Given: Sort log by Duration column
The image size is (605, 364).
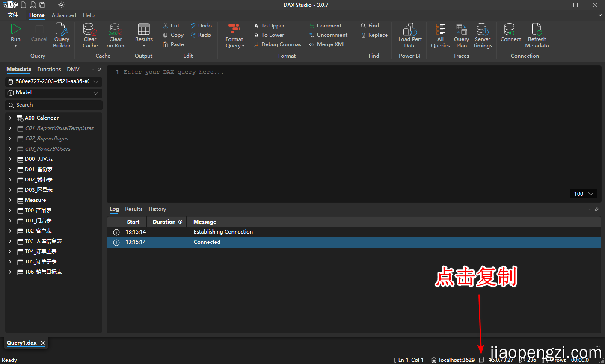Looking at the screenshot, I should pyautogui.click(x=167, y=222).
